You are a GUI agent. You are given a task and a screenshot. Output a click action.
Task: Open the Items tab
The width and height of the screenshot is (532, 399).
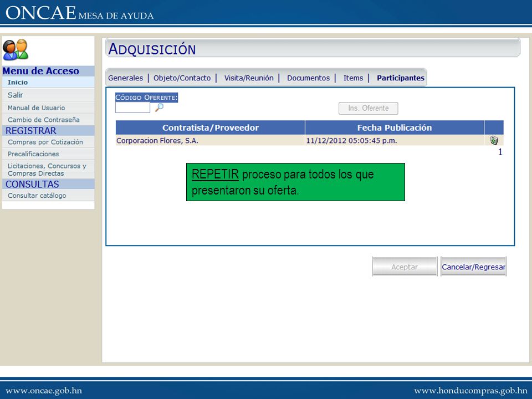click(x=353, y=78)
